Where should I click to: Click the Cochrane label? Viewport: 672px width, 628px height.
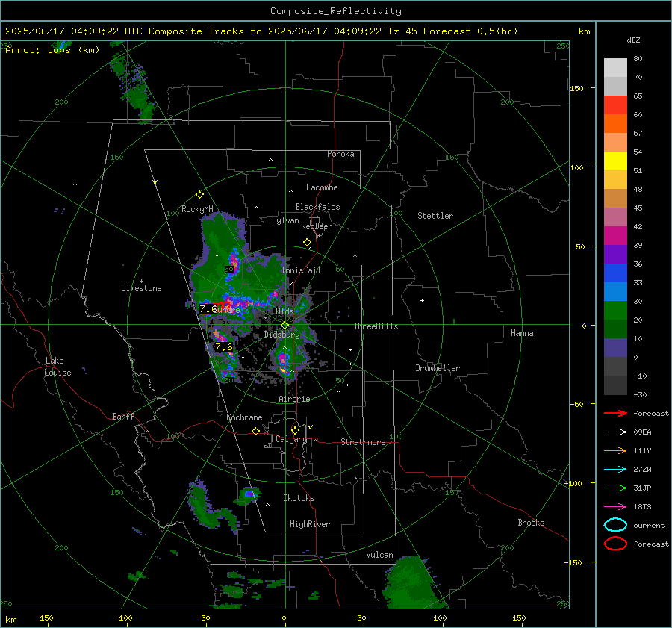click(244, 417)
